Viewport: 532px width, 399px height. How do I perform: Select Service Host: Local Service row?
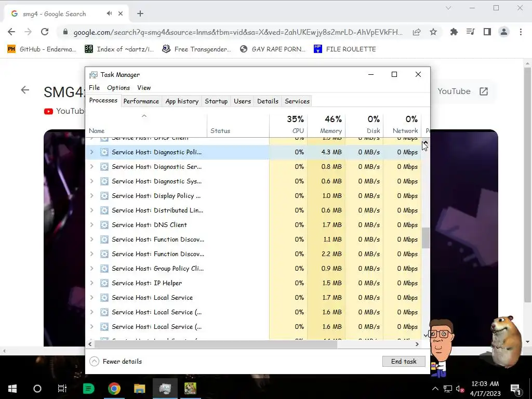(254, 298)
